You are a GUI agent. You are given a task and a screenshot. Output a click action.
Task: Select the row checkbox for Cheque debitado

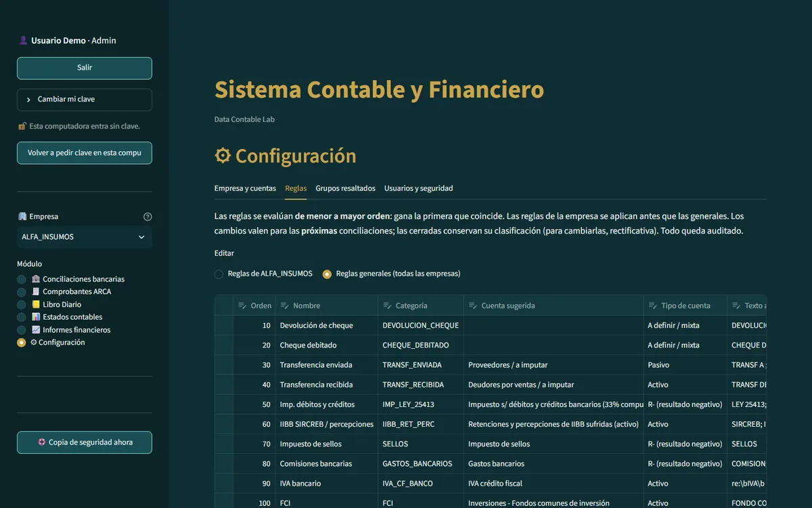click(x=224, y=345)
